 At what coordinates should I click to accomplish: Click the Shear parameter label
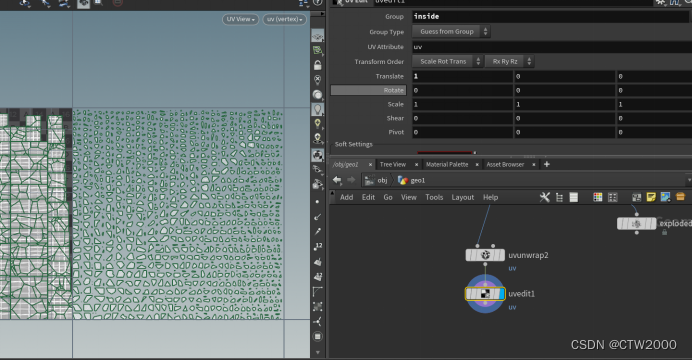(x=395, y=118)
